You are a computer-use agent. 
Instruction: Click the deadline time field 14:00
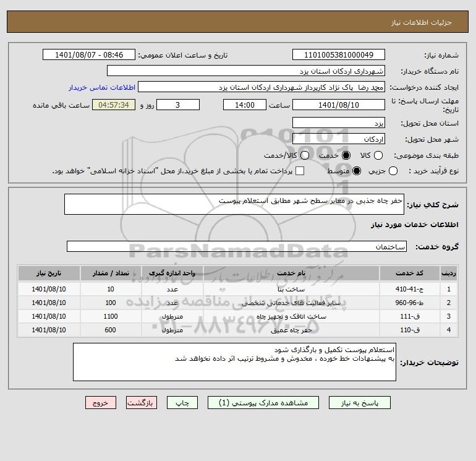point(245,105)
